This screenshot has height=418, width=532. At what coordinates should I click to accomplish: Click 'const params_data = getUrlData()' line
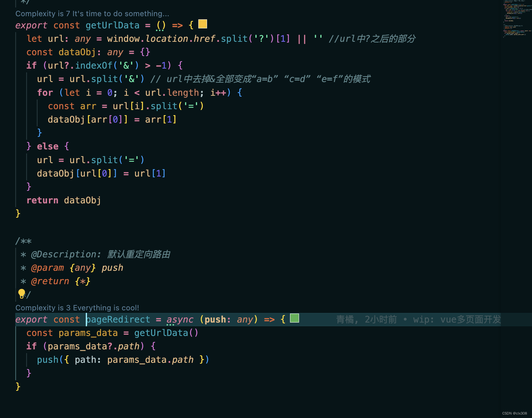tap(112, 333)
